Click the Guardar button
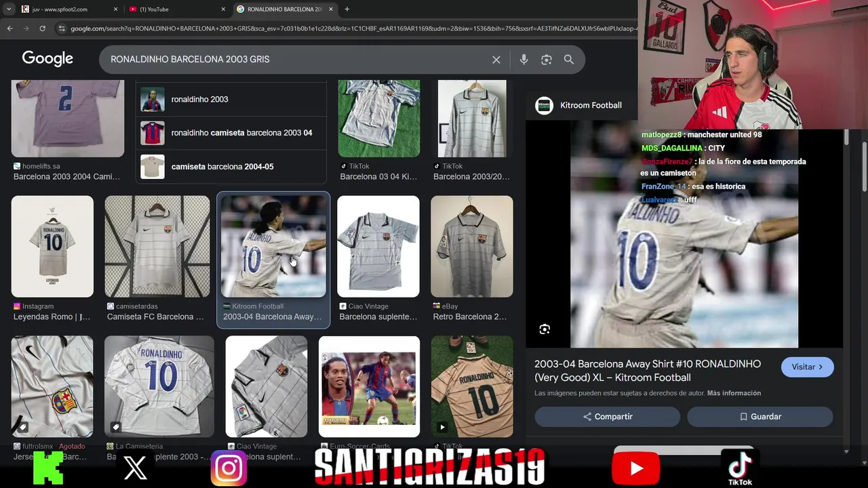 (x=760, y=417)
